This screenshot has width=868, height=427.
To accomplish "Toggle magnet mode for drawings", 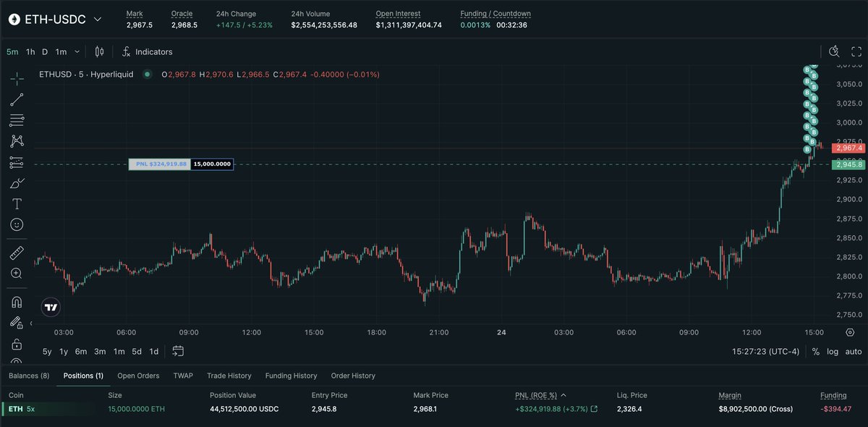I will coord(17,302).
